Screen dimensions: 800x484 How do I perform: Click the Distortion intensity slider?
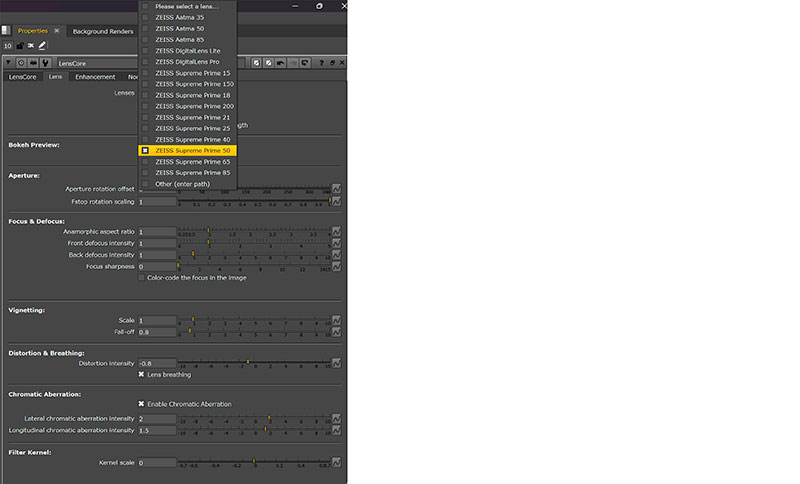254,363
